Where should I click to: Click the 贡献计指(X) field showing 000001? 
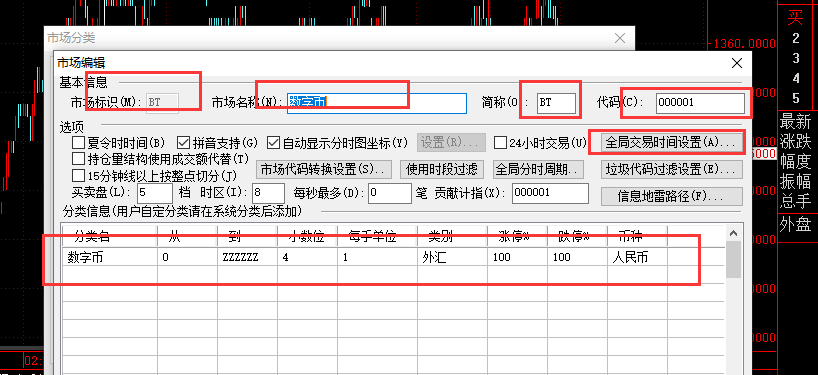point(550,192)
